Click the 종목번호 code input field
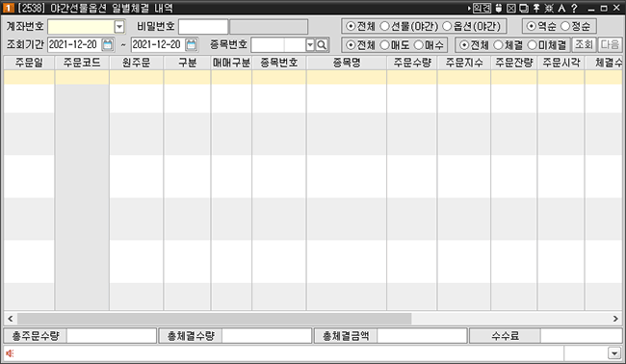 (x=278, y=45)
